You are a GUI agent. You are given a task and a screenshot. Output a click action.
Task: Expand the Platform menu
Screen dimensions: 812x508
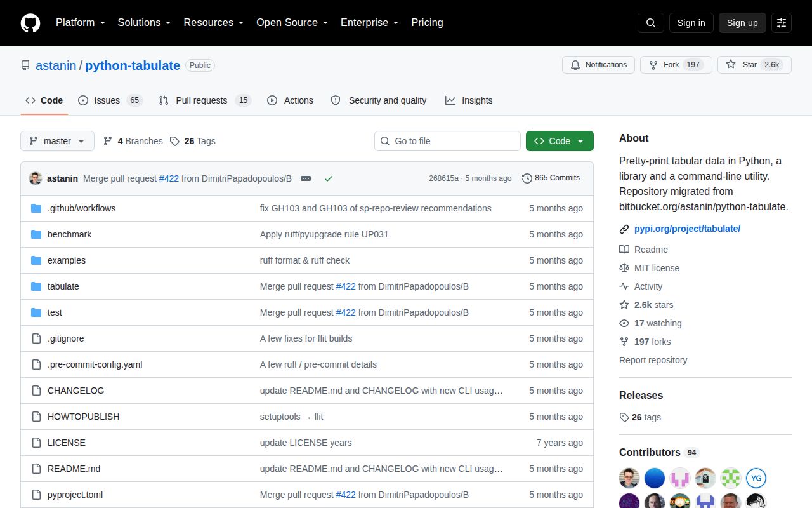(81, 22)
